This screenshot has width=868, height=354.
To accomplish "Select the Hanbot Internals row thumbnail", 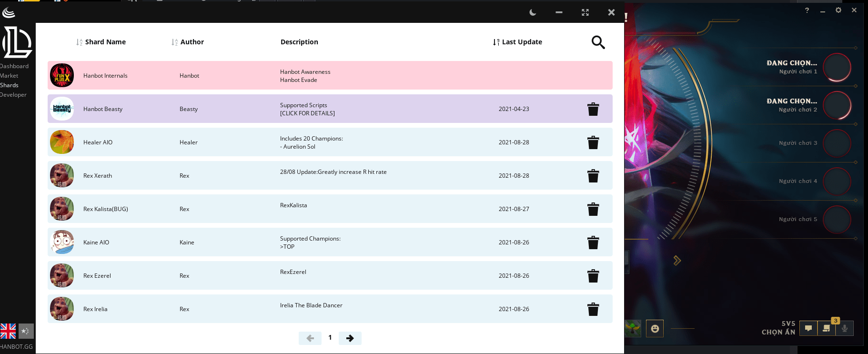I will tap(62, 75).
